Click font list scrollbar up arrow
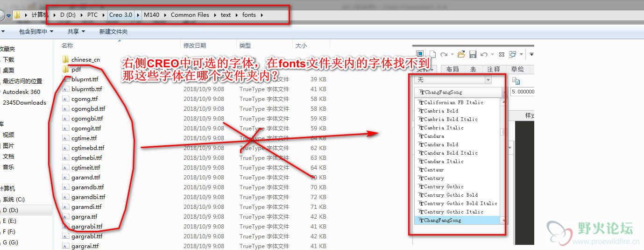The height and width of the screenshot is (250, 644). point(503,102)
